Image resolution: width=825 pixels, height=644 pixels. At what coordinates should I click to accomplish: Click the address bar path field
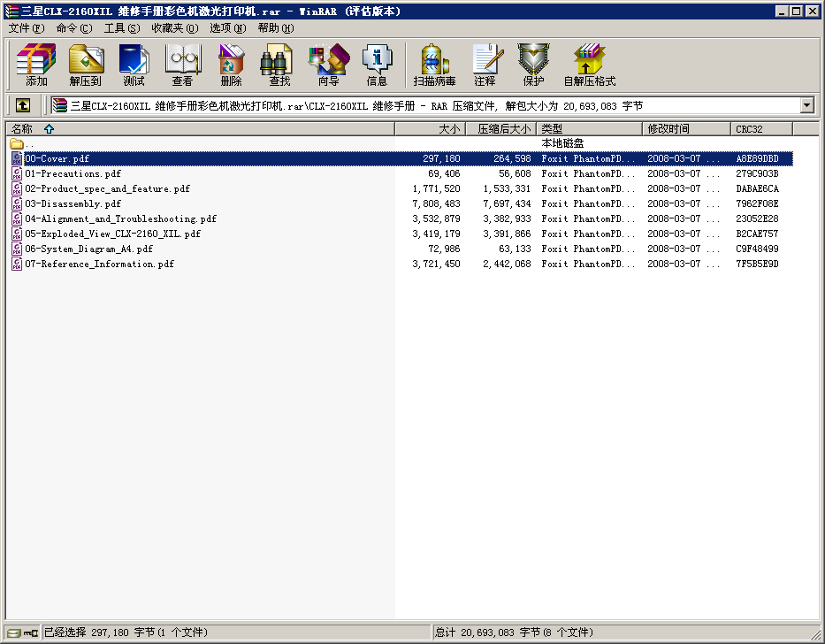(x=432, y=105)
